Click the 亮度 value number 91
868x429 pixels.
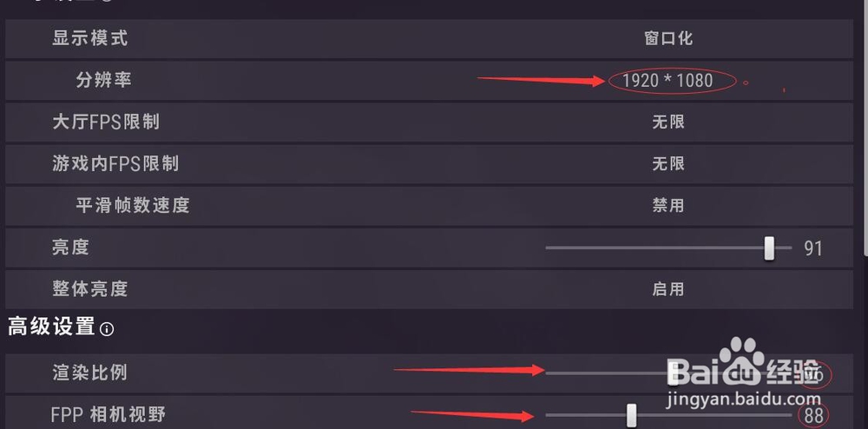[812, 248]
